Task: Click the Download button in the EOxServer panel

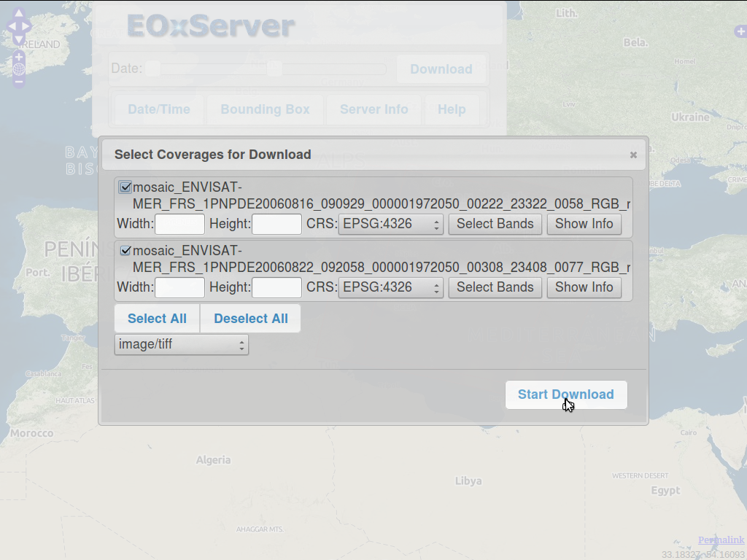Action: click(x=441, y=69)
